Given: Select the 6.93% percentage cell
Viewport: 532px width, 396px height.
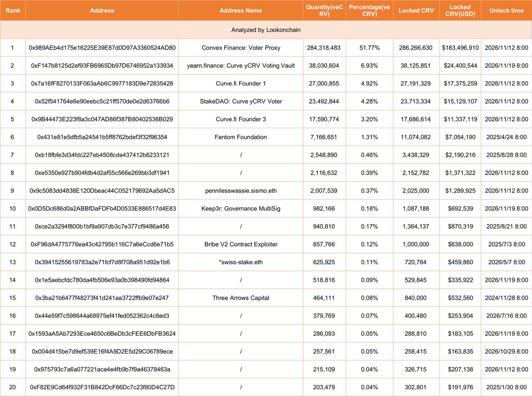Looking at the screenshot, I should point(369,66).
